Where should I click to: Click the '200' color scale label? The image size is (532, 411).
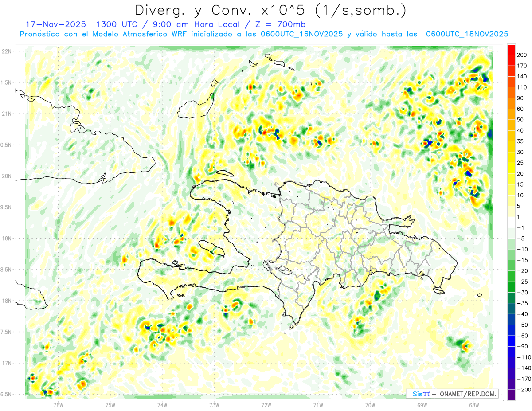click(522, 55)
